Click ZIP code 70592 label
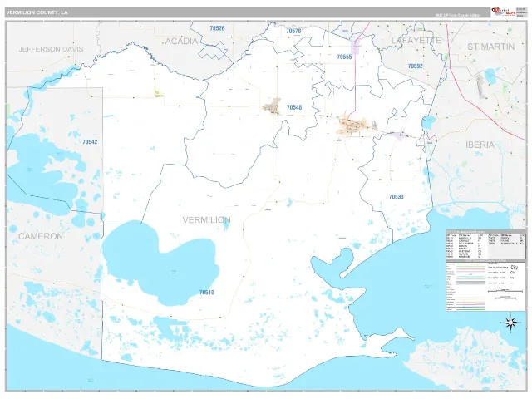This screenshot has width=532, height=399. coord(416,66)
